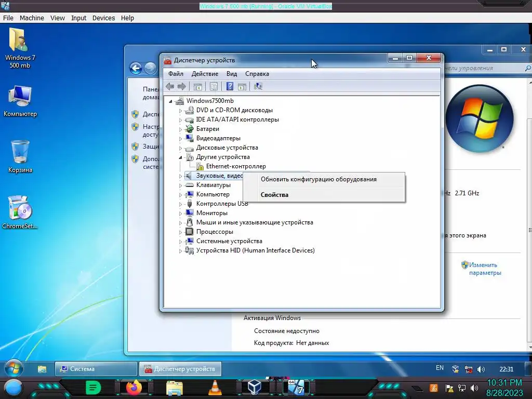The width and height of the screenshot is (532, 399).
Task: Open Explorer pinned icon in guest taskbar
Action: point(42,369)
